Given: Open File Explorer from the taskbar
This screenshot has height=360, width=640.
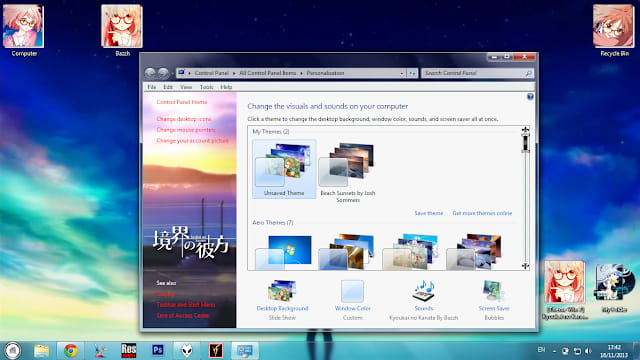Looking at the screenshot, I should 41,350.
